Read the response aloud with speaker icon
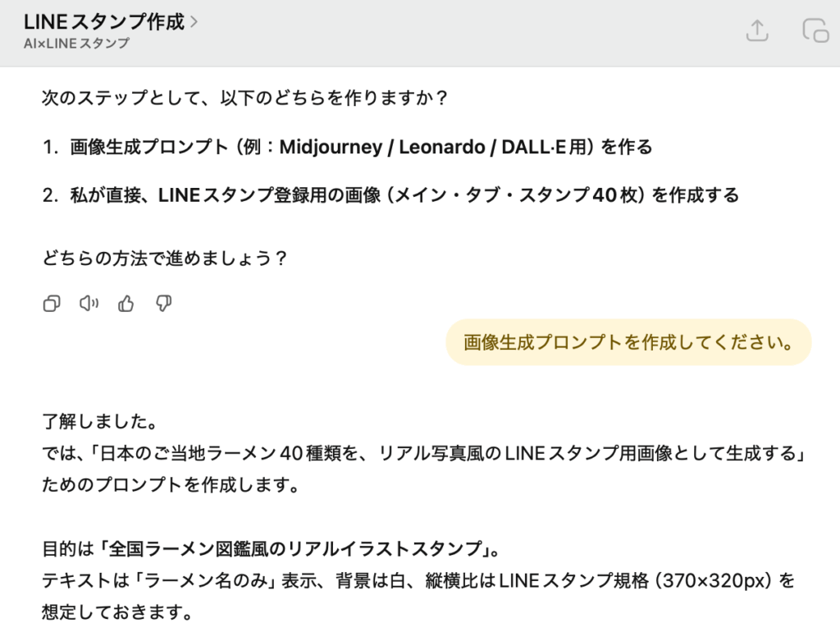 [89, 304]
